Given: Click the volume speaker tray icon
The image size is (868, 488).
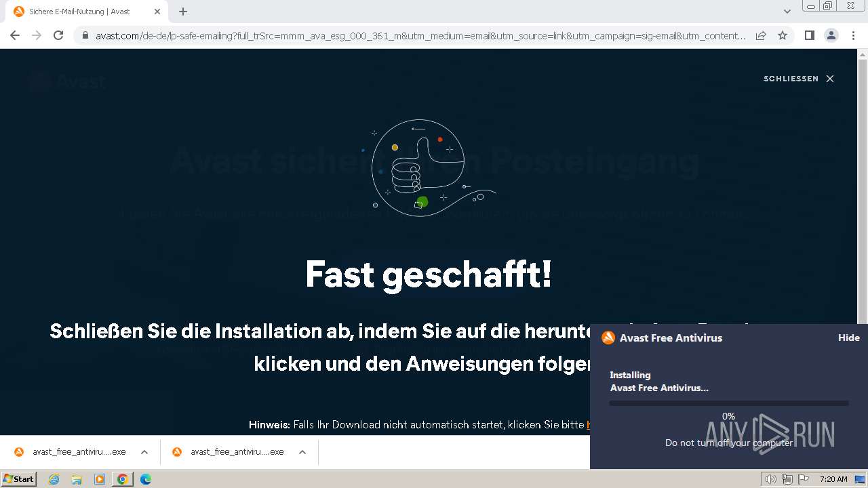Looking at the screenshot, I should [x=770, y=479].
